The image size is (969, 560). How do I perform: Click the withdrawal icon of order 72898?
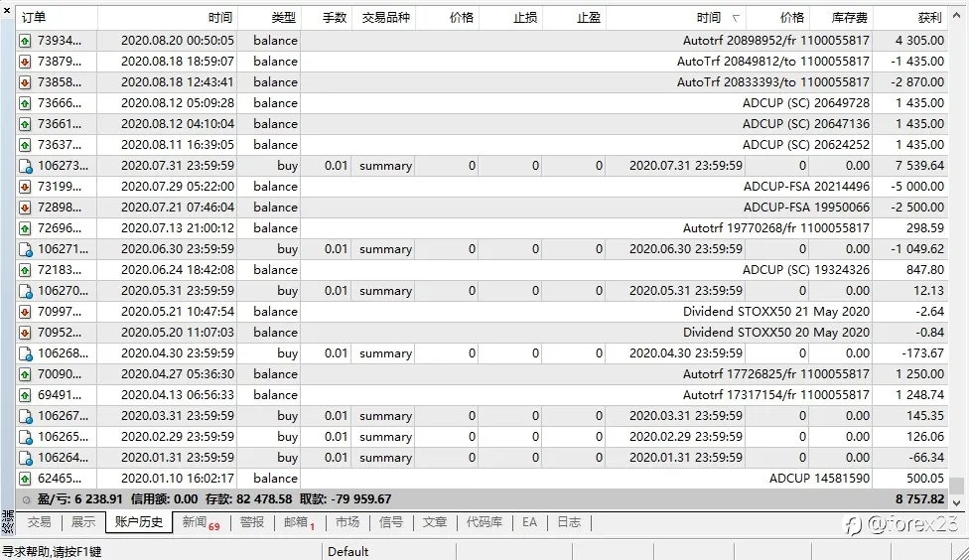point(25,208)
